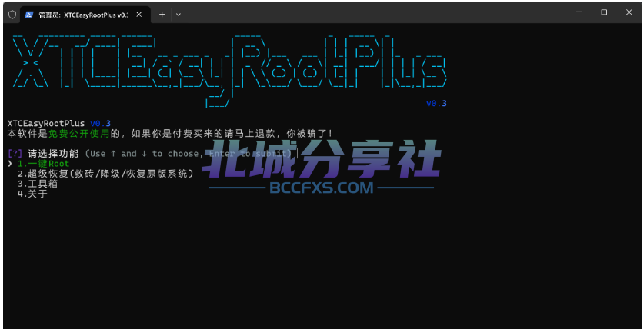Click the PowerShell icon in the tab
Viewport: 644px width, 329px height.
tap(29, 15)
